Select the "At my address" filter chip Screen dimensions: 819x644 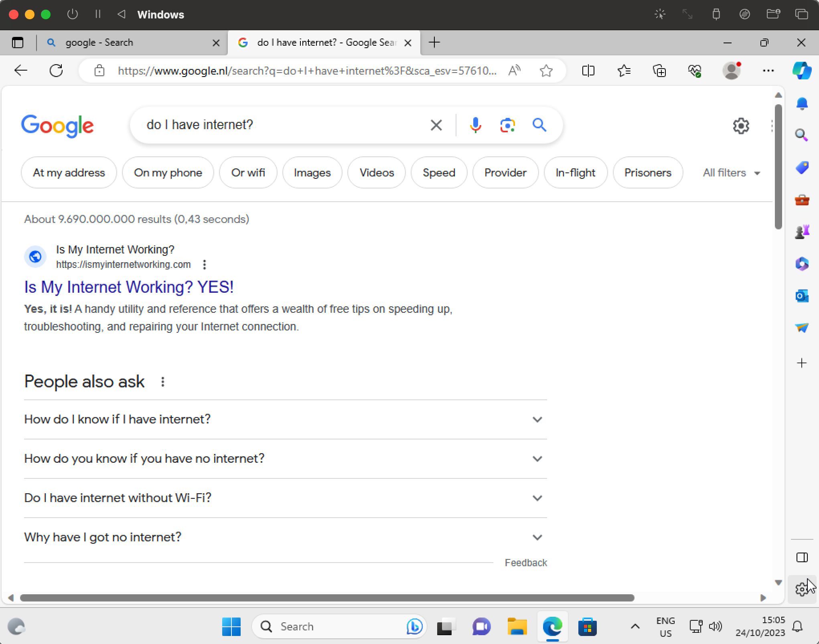point(69,173)
